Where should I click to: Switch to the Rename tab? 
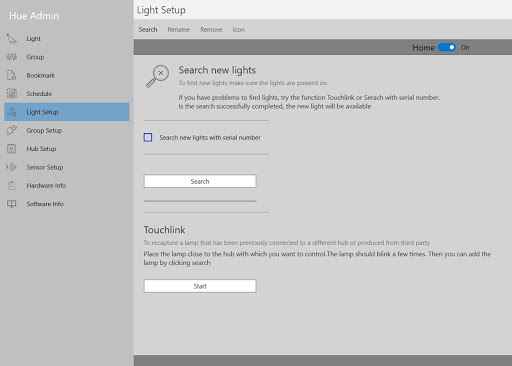click(x=179, y=30)
